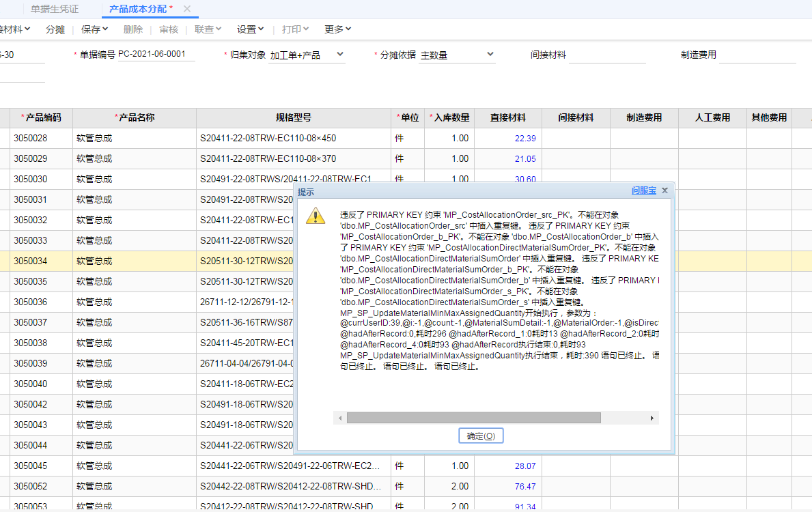Click spec S20411-22-08TRW-EC110-08×370 cell
Screen dimensions: 812x512
pos(294,159)
